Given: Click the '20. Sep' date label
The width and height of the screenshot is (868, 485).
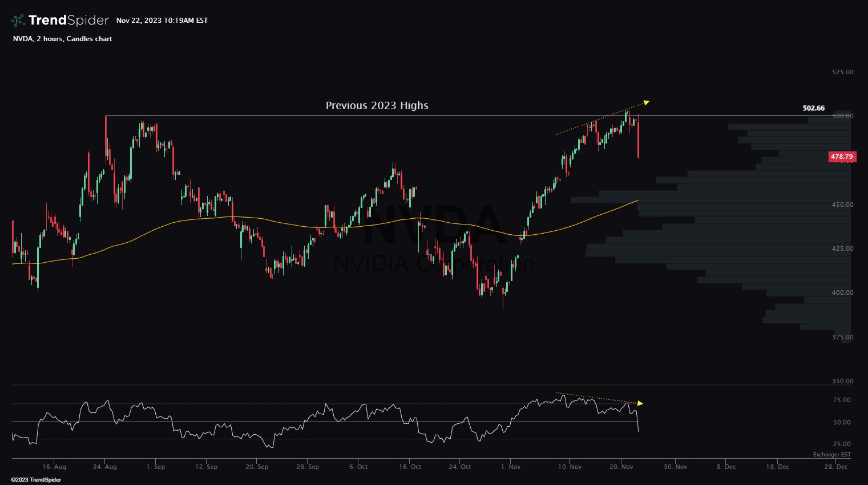Looking at the screenshot, I should pos(257,467).
